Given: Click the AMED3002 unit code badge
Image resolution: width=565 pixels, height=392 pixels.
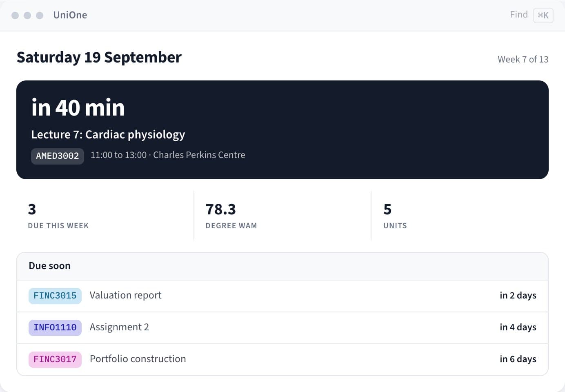Looking at the screenshot, I should [x=58, y=156].
